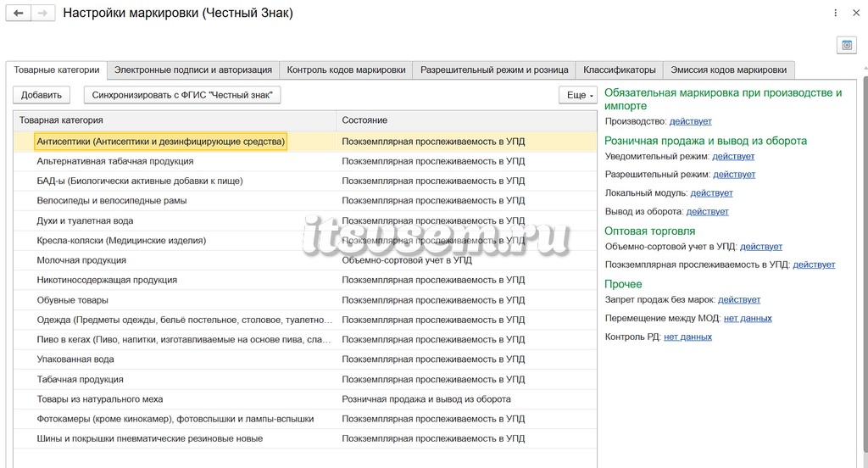The height and width of the screenshot is (468, 868).
Task: Go back with the left arrow button
Action: [19, 13]
